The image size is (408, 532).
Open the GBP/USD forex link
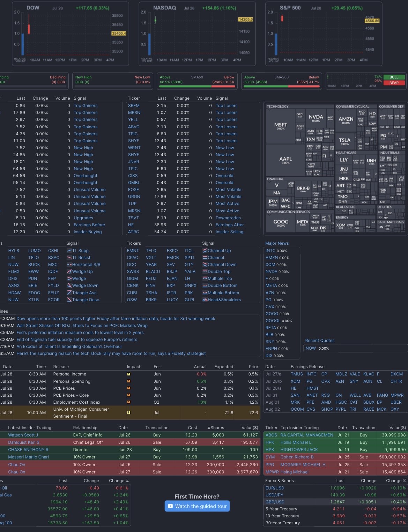275,502
